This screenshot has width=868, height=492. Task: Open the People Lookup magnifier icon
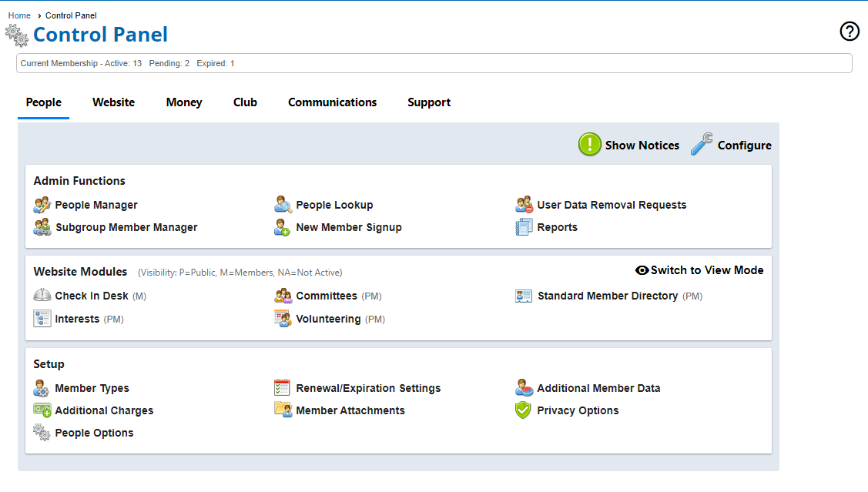click(x=283, y=205)
